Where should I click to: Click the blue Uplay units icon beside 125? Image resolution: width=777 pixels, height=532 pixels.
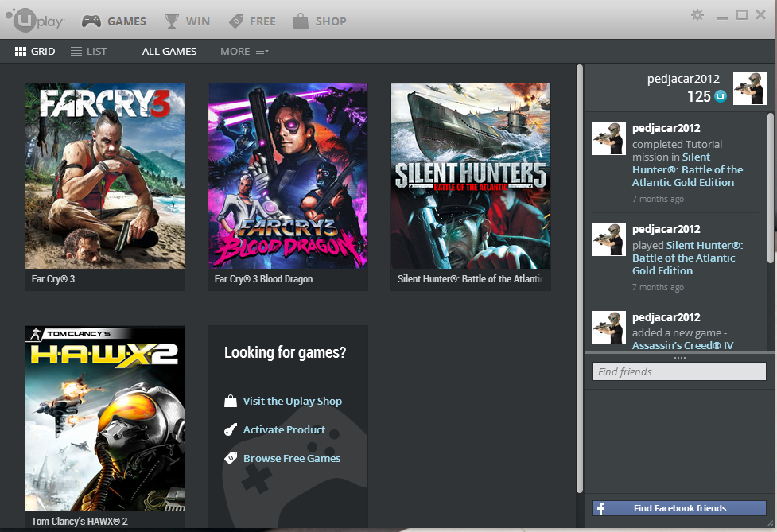pos(721,96)
